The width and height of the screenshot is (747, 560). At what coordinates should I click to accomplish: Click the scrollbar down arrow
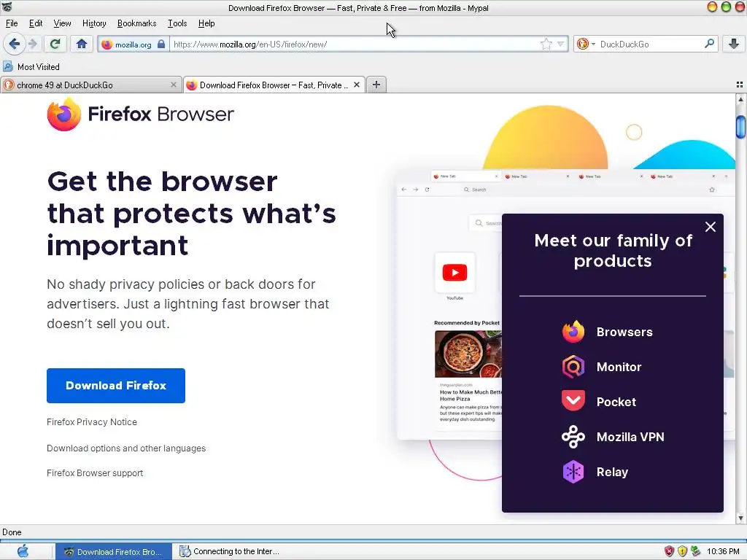(x=740, y=518)
